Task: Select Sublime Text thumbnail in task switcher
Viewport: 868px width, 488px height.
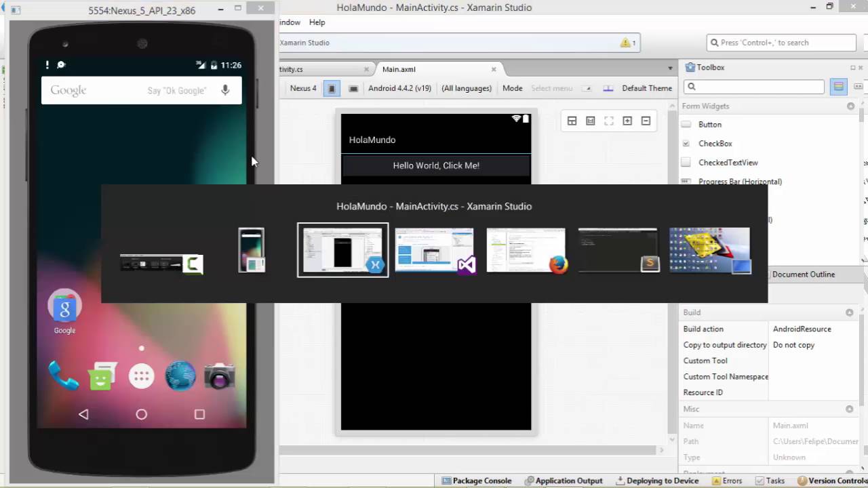Action: point(618,250)
